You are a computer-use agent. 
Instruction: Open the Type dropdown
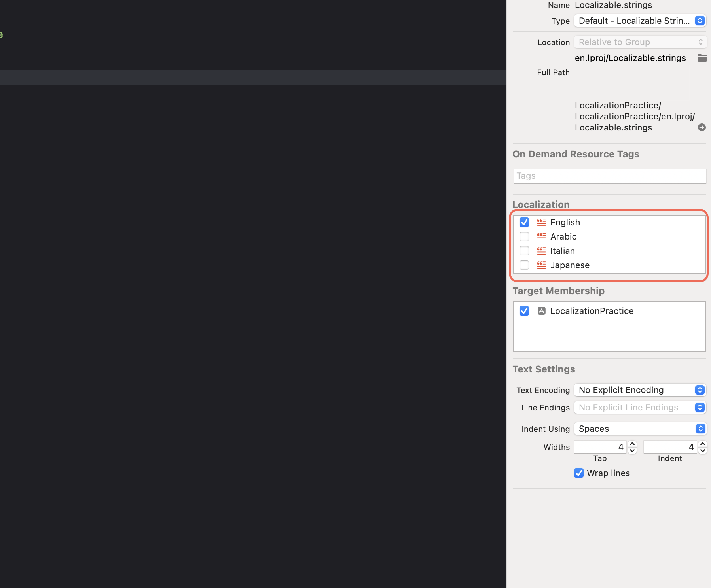coord(700,21)
